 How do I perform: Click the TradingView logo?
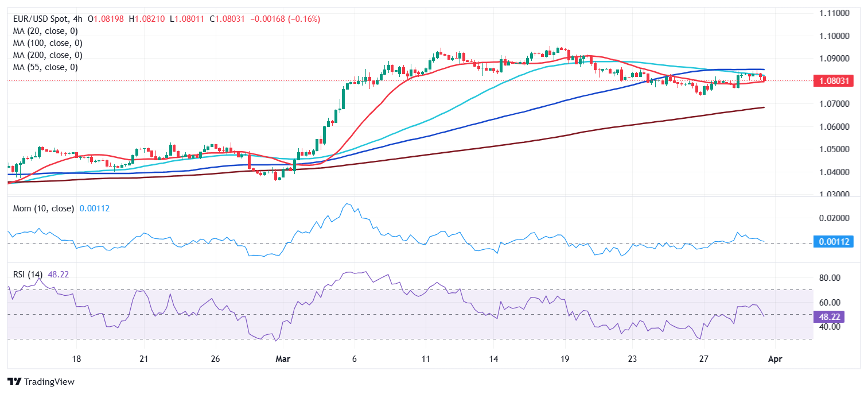tap(41, 381)
